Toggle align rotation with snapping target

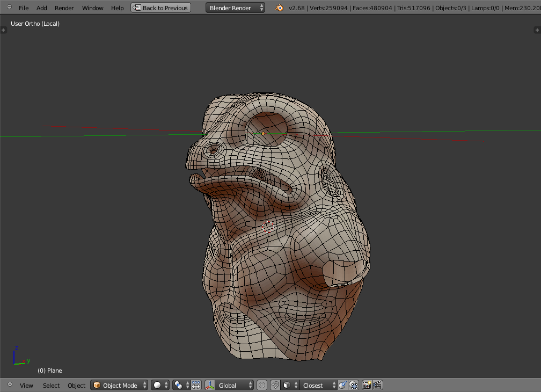pos(342,385)
